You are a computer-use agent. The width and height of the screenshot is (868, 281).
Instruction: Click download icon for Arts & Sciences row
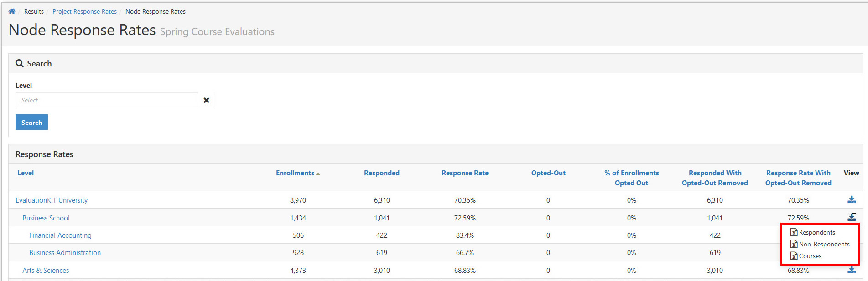click(852, 270)
